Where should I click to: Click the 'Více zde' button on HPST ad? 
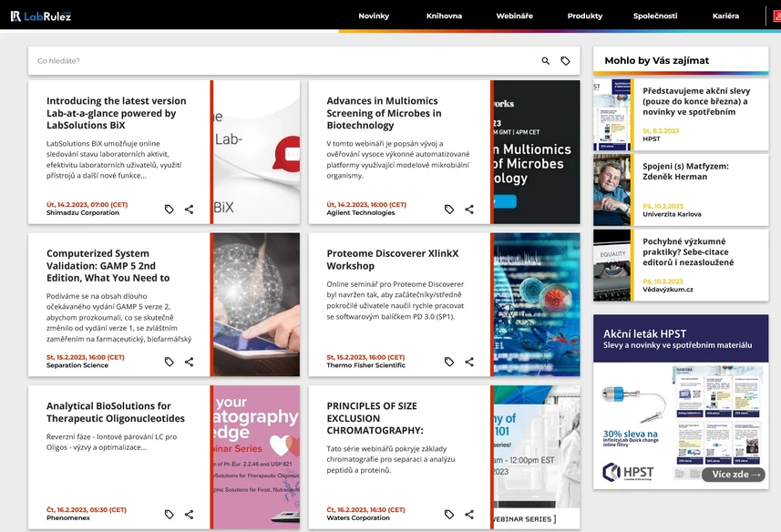click(x=734, y=475)
